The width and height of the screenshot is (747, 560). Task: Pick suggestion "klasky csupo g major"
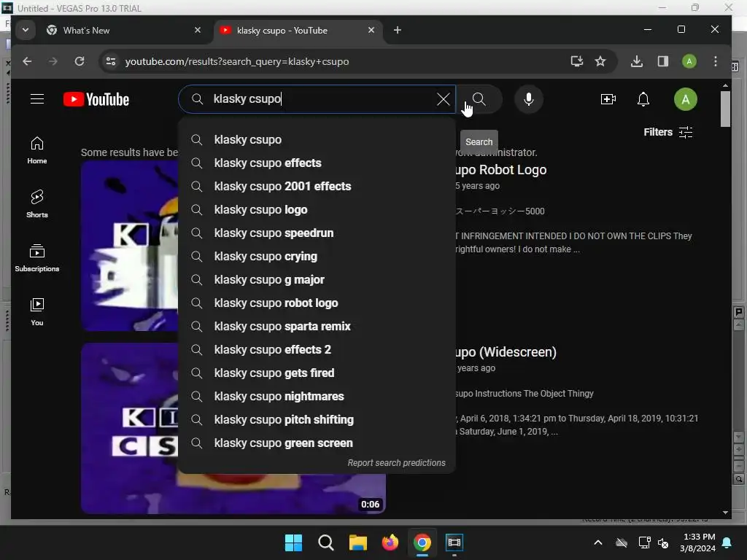click(x=317, y=279)
